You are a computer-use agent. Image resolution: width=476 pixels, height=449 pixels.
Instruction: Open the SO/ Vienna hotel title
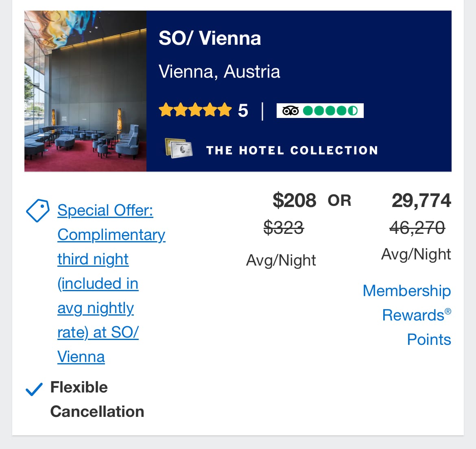pos(210,38)
